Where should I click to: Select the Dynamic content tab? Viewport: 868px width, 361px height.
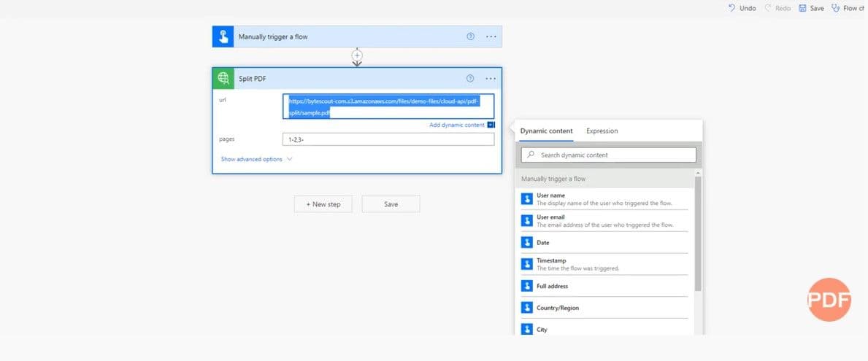[x=546, y=131]
